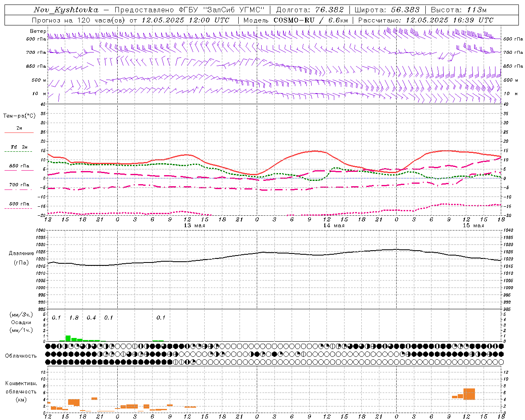The image size is (525, 420).
Task: Select the Тем-ра(°C) temperature panel label
Action: point(19,116)
